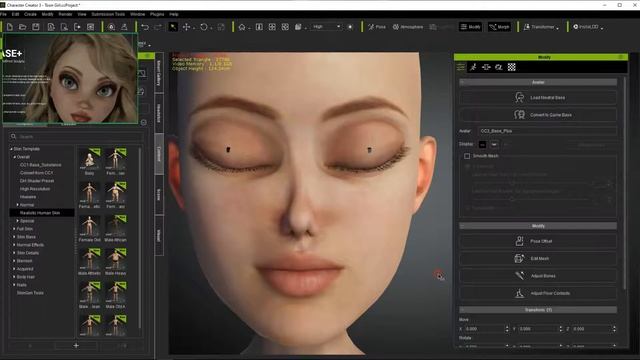
Task: Choose the Select (arrow) tool
Action: click(173, 27)
